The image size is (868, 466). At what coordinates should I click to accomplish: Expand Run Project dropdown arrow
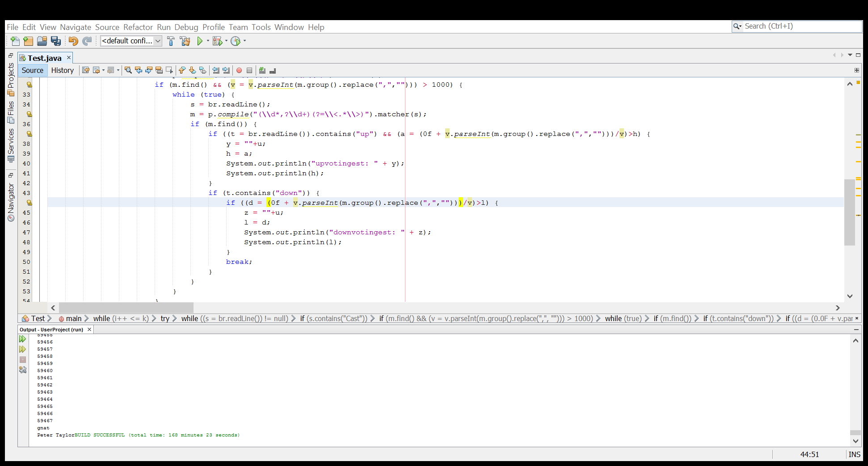[208, 41]
